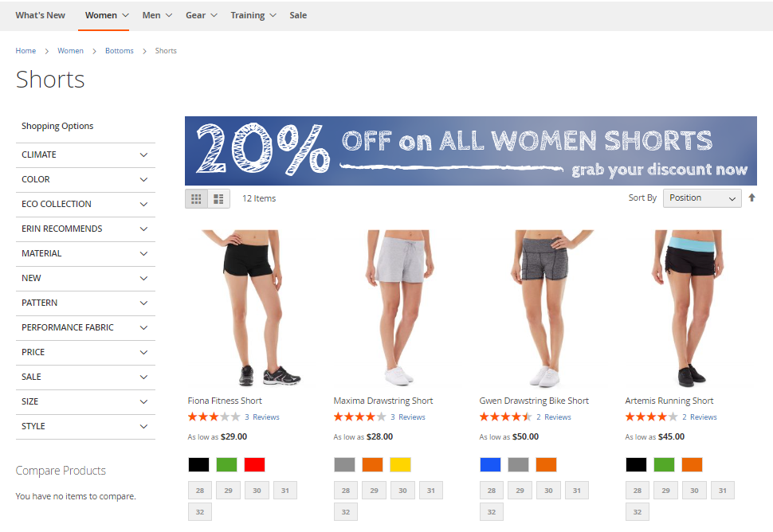Open Fiona Fitness Short product link
This screenshot has width=773, height=532.
point(225,401)
